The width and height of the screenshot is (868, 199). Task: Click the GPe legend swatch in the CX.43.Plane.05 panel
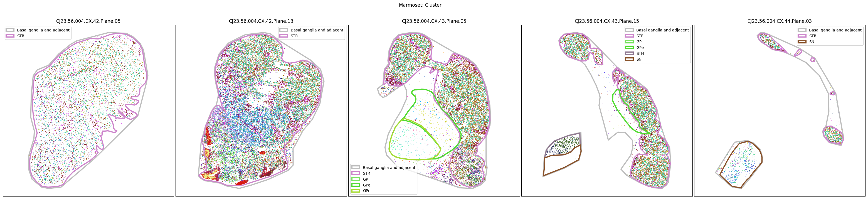(x=356, y=185)
